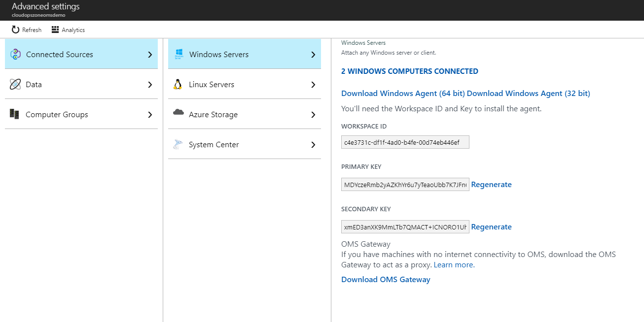Regenerate the secondary key
Screen dimensions: 644x322
pyautogui.click(x=492, y=227)
